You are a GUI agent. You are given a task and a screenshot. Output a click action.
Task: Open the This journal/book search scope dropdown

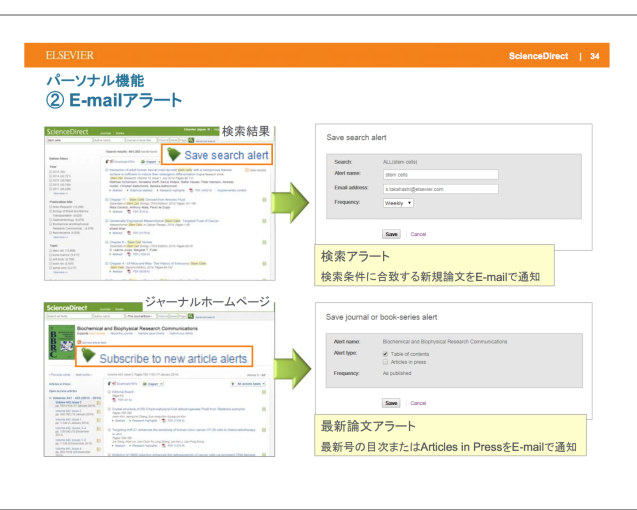tap(141, 316)
